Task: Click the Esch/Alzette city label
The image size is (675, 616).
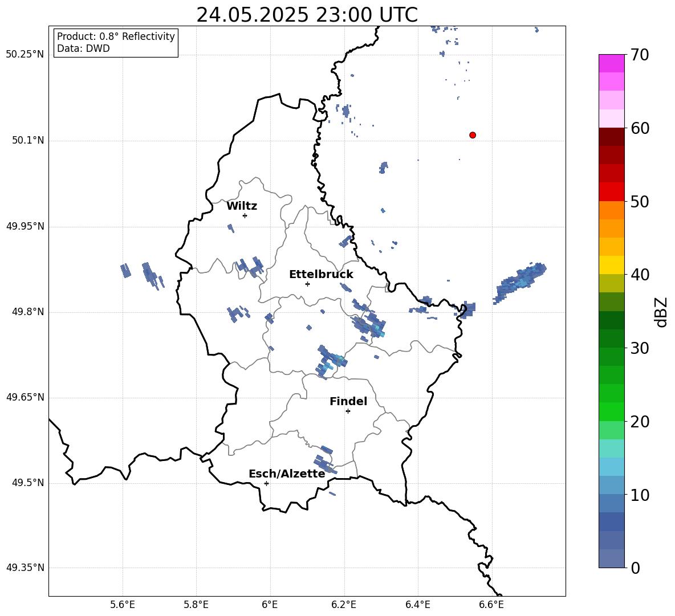Action: click(287, 474)
